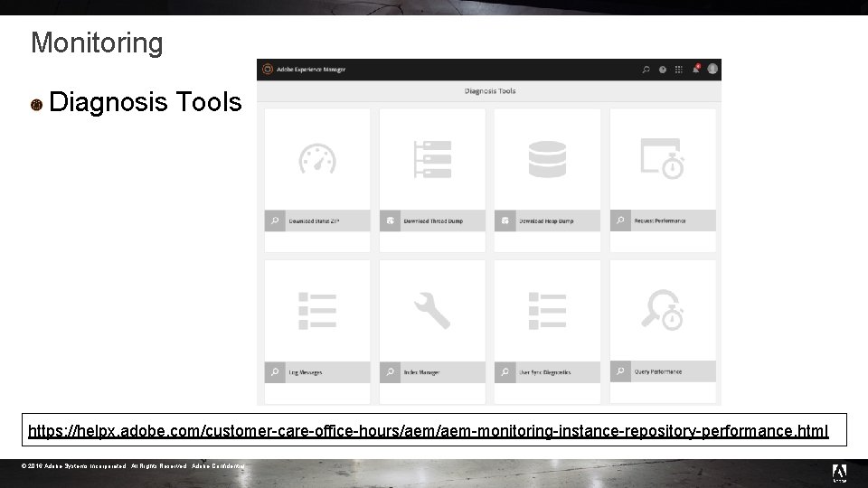Viewport: 868px width, 488px height.
Task: Open the Request Performance label
Action: click(x=660, y=221)
